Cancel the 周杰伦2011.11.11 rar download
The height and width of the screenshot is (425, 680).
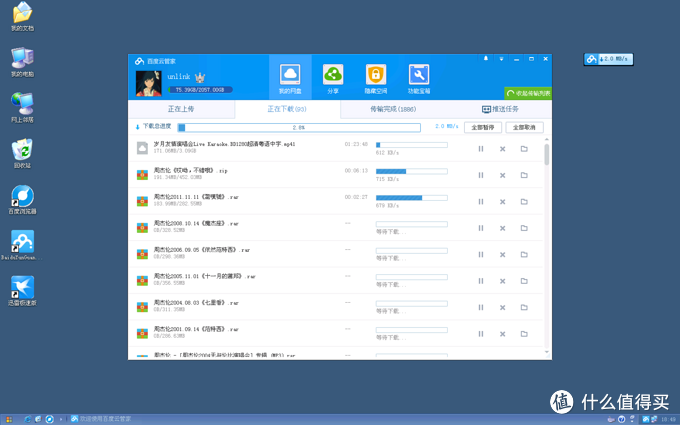(x=502, y=202)
